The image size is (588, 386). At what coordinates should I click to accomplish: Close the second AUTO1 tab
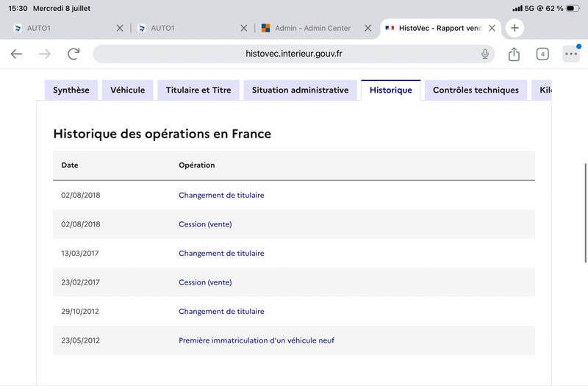click(244, 28)
